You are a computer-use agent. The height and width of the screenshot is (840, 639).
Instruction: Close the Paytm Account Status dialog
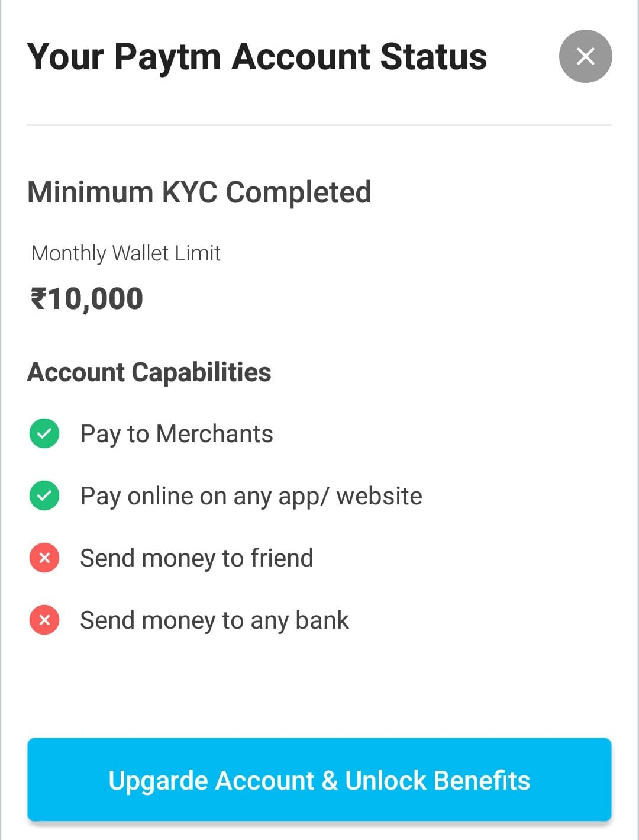click(585, 56)
